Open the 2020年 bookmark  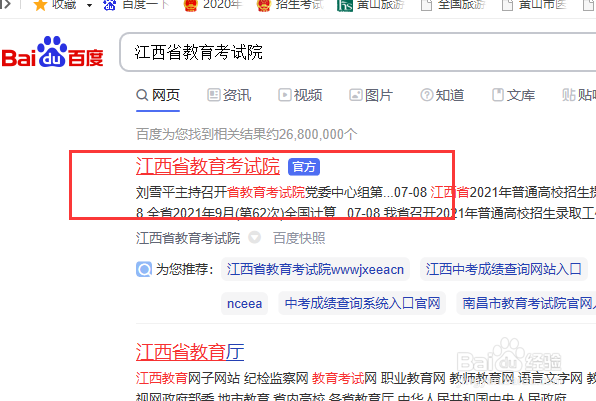click(x=213, y=5)
